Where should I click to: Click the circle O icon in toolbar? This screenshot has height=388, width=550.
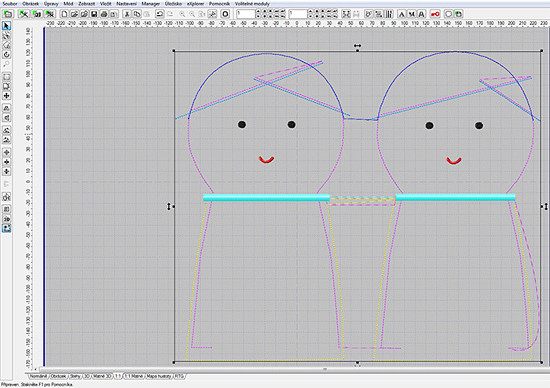pos(226,14)
